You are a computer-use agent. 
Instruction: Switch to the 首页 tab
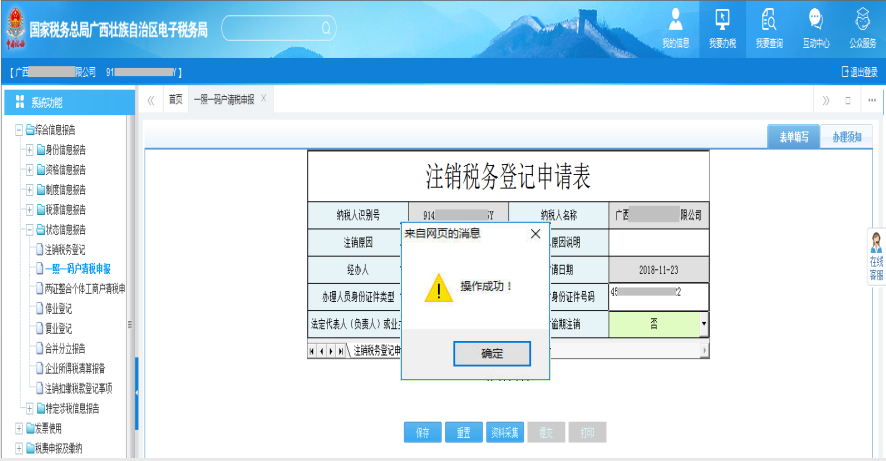[x=175, y=100]
